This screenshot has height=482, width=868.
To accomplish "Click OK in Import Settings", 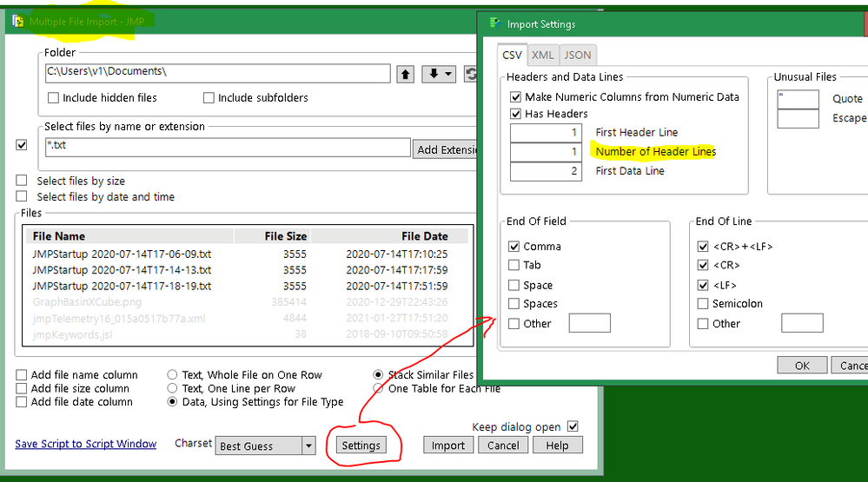I will click(802, 366).
